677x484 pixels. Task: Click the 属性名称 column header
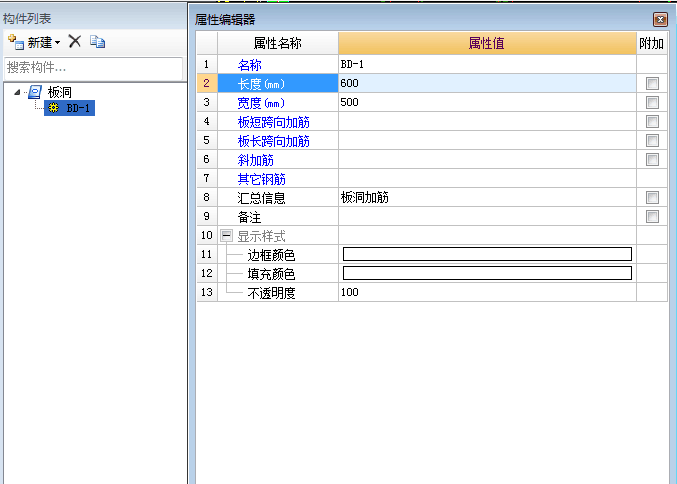pos(278,43)
